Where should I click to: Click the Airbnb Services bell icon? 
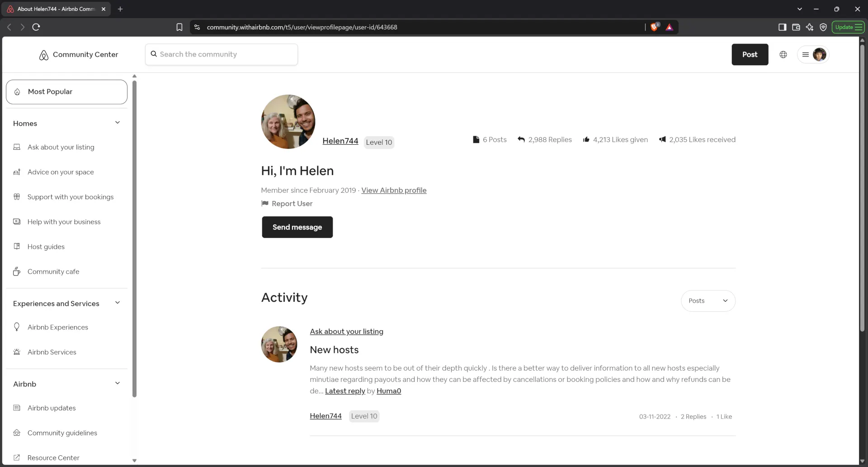pyautogui.click(x=17, y=352)
